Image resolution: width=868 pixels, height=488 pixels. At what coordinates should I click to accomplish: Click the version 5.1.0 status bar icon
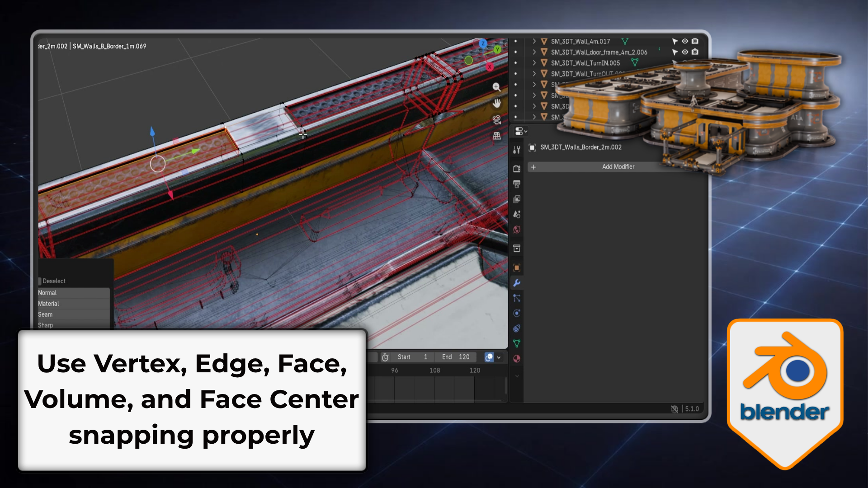pyautogui.click(x=675, y=409)
